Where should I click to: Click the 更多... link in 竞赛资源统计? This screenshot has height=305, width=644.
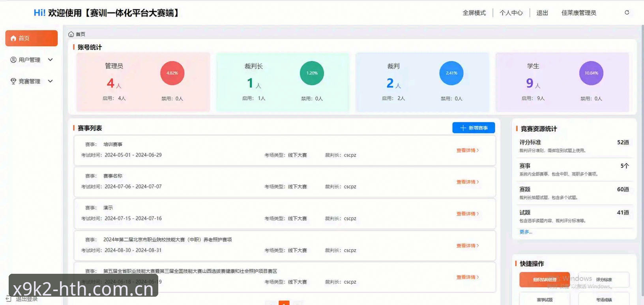(x=526, y=232)
